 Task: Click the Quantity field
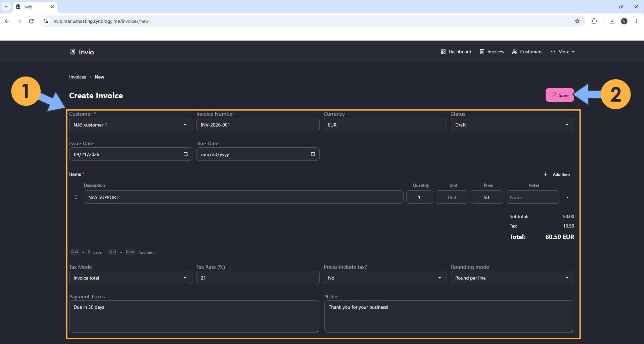(419, 197)
